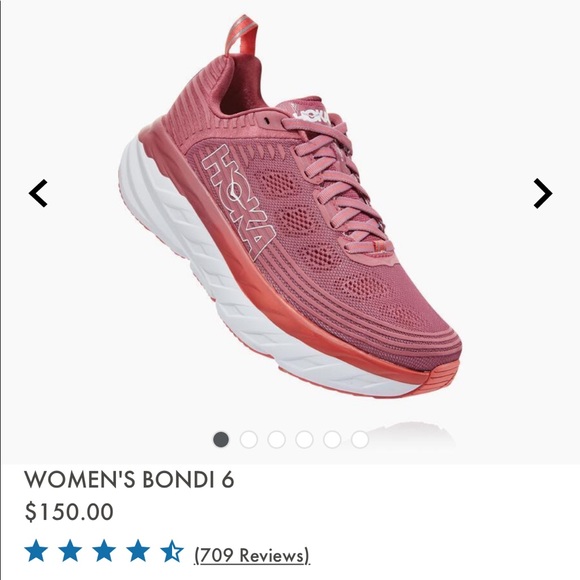Click the second blue rating star
This screenshot has height=580, width=580.
pyautogui.click(x=70, y=550)
